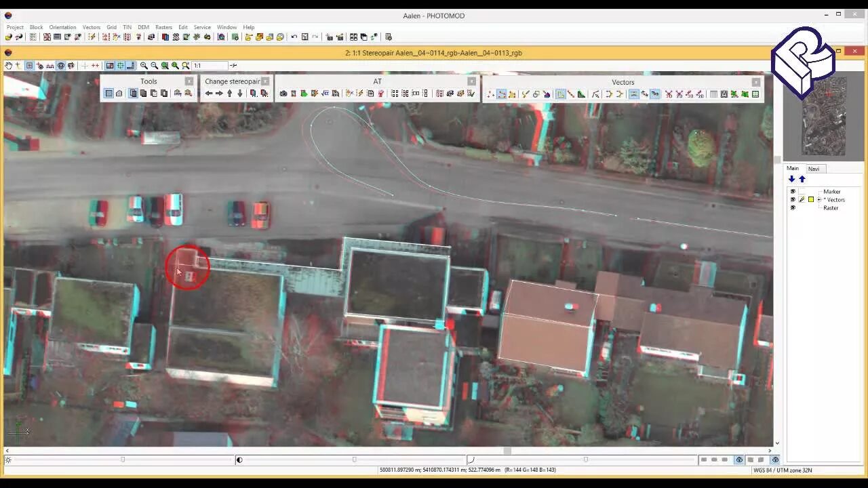
Task: Click pencil edit icon of Vectors layer
Action: (802, 200)
